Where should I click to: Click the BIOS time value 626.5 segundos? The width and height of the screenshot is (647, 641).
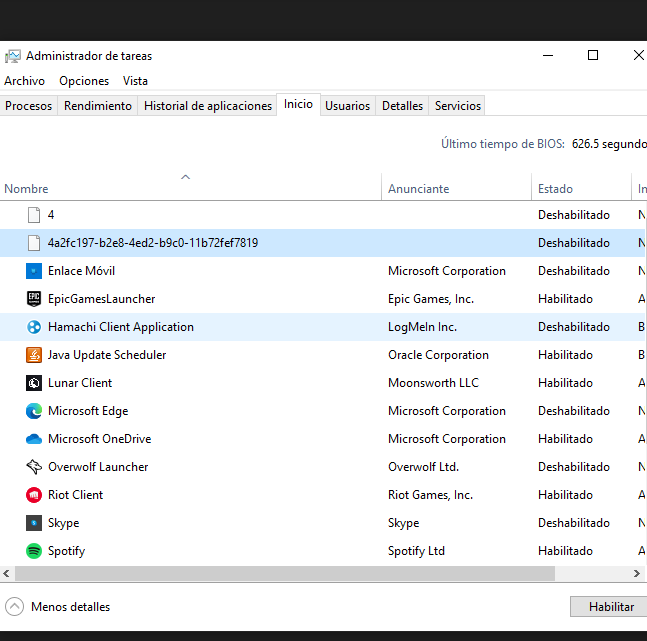(x=609, y=144)
